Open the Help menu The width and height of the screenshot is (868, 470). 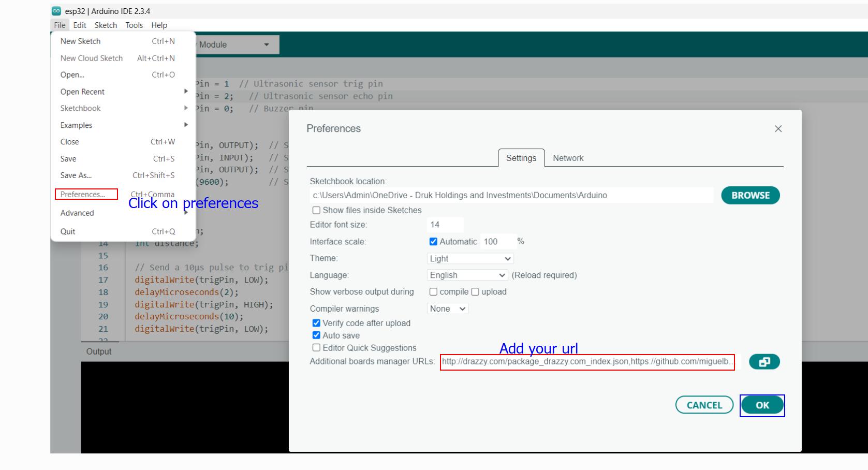click(159, 25)
